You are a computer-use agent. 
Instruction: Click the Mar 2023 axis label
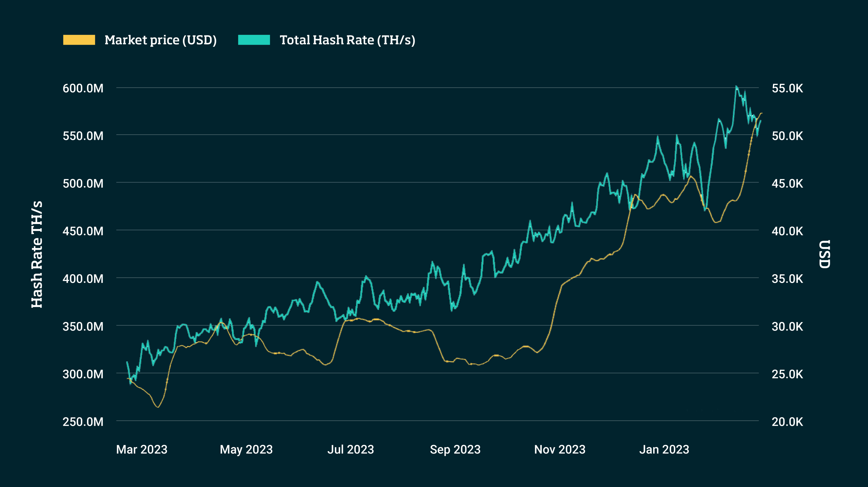pyautogui.click(x=142, y=449)
